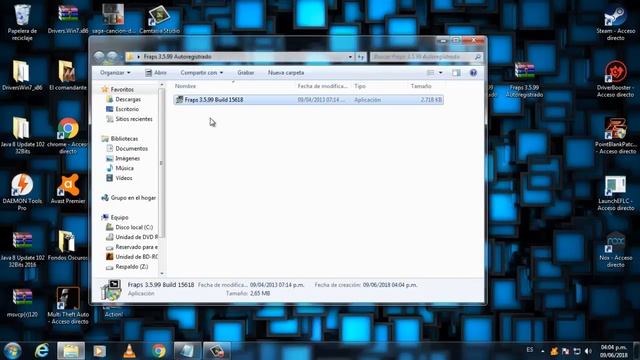Show hidden system tray icons arrow
This screenshot has height=360, width=640.
click(x=542, y=351)
